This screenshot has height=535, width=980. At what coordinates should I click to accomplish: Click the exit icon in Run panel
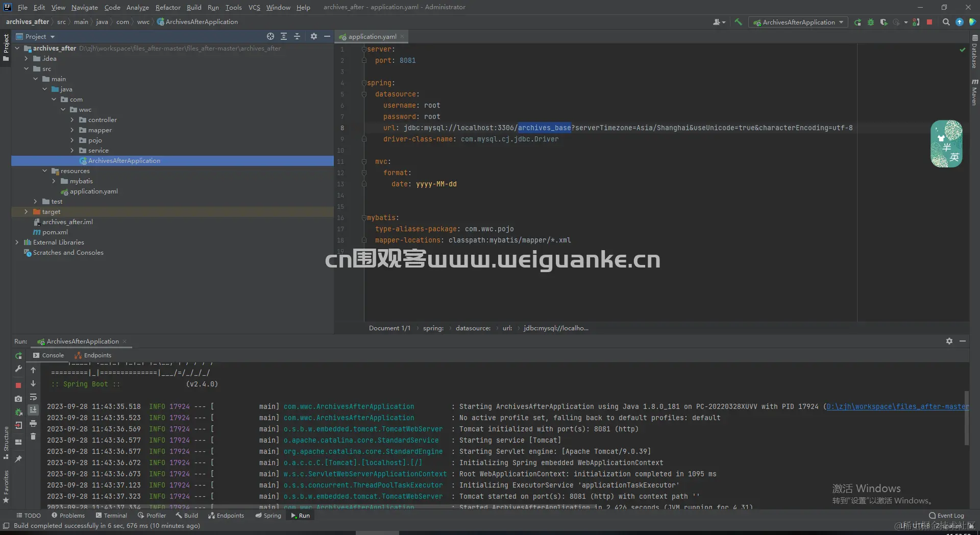tap(18, 425)
